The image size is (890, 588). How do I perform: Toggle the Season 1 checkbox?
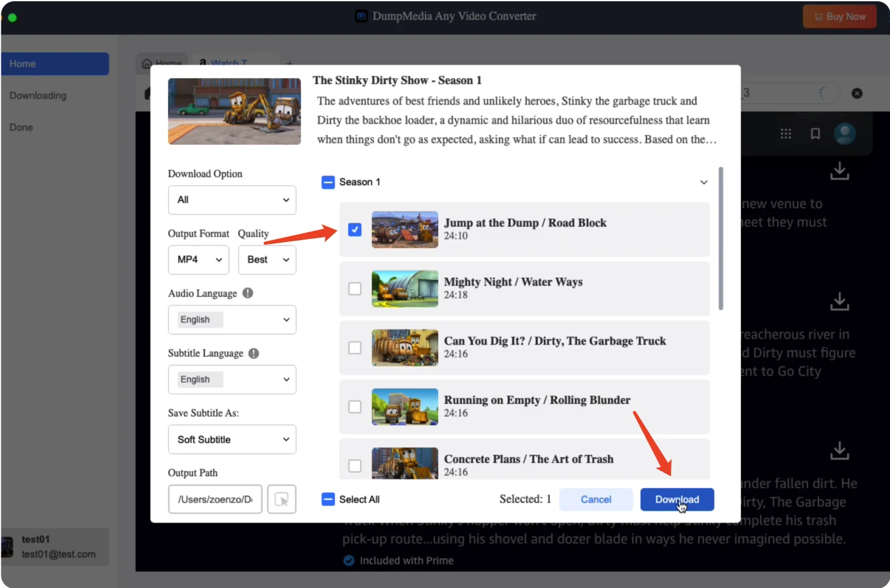click(x=328, y=182)
